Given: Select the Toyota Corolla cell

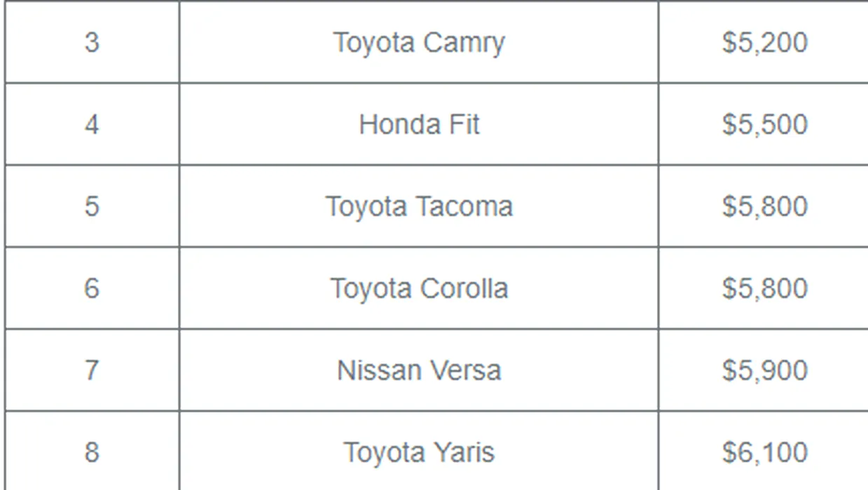Looking at the screenshot, I should (x=419, y=288).
